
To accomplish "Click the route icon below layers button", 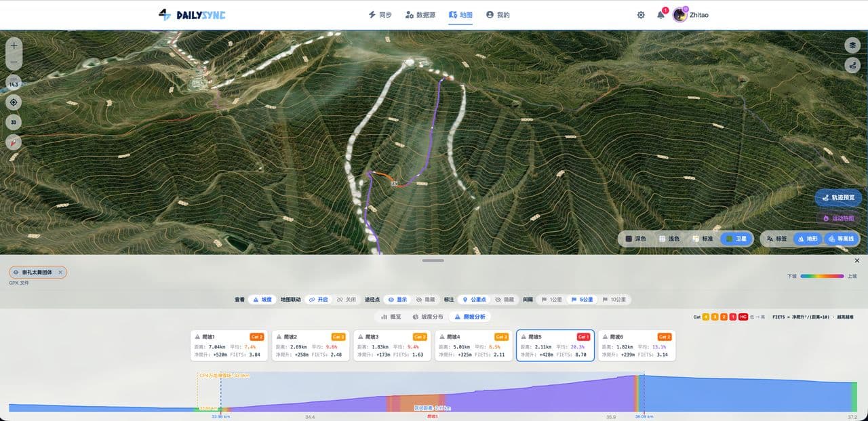I will click(x=852, y=65).
